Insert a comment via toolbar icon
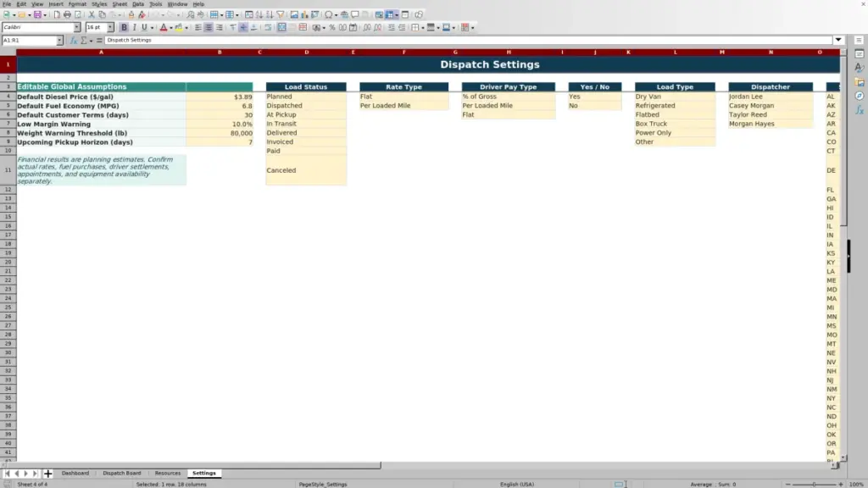868x488 pixels. coord(355,15)
